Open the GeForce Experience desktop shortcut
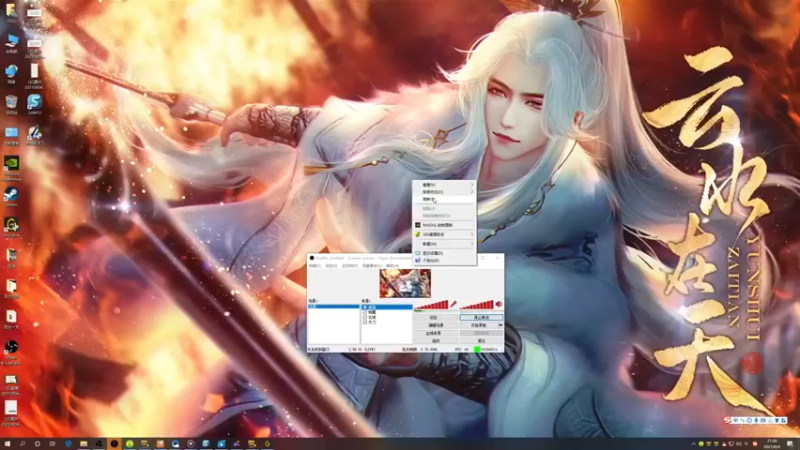This screenshot has width=800, height=450. click(x=11, y=168)
